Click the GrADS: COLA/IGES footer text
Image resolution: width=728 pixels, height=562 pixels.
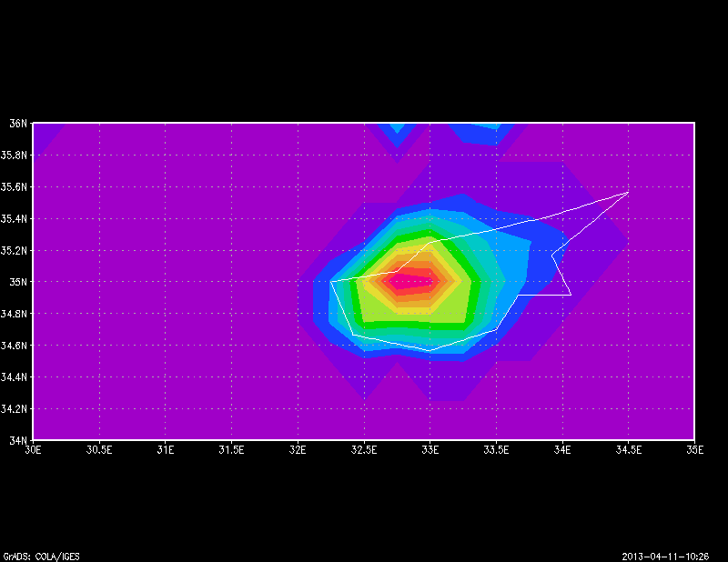[x=41, y=557]
